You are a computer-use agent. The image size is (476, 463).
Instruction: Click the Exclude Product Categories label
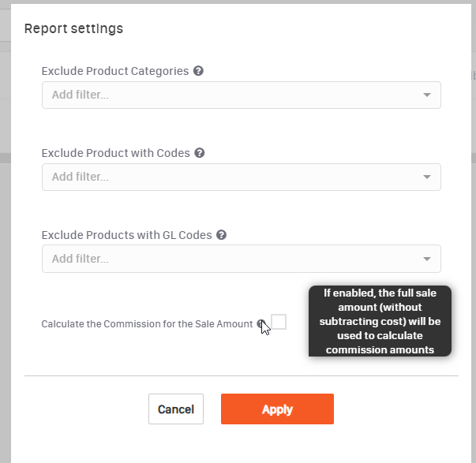pos(115,71)
